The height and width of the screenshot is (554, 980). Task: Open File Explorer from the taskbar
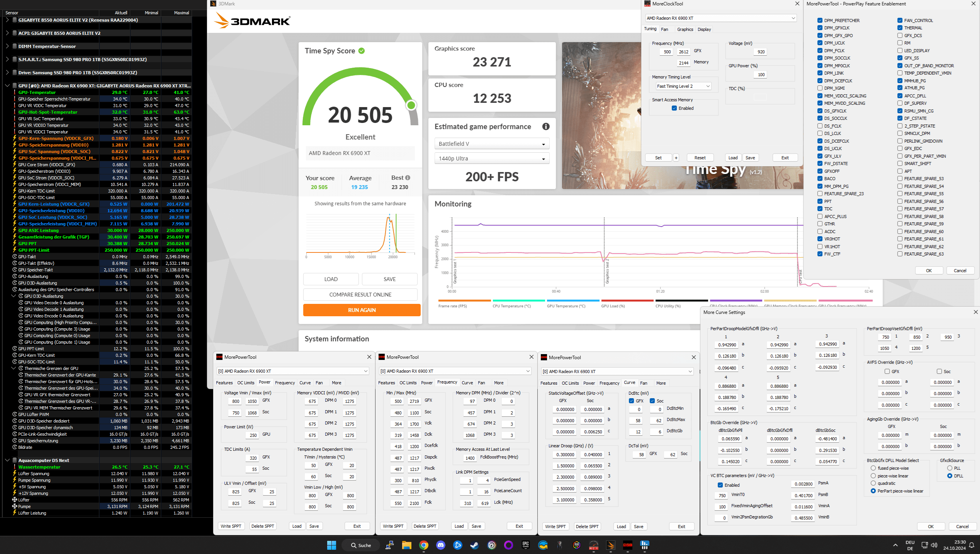406,545
